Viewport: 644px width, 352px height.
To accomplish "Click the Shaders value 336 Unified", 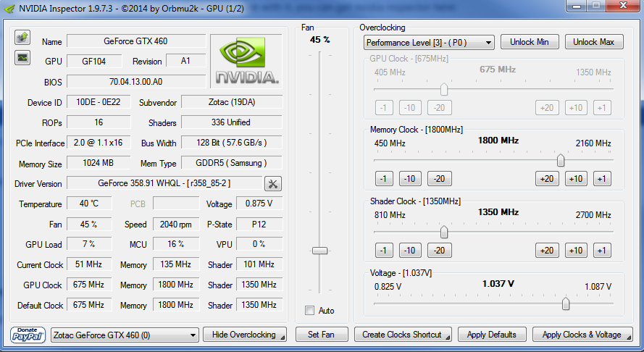I will [232, 122].
